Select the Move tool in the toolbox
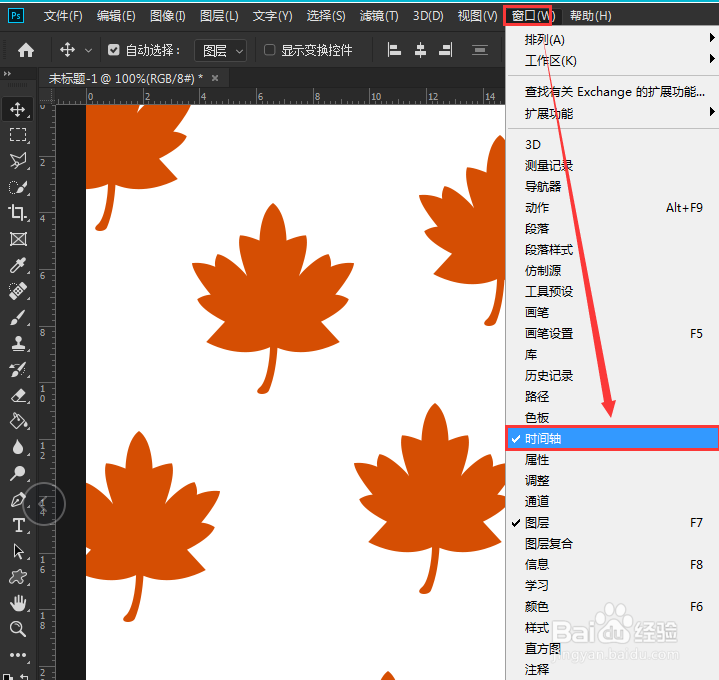719x680 pixels. pos(18,110)
